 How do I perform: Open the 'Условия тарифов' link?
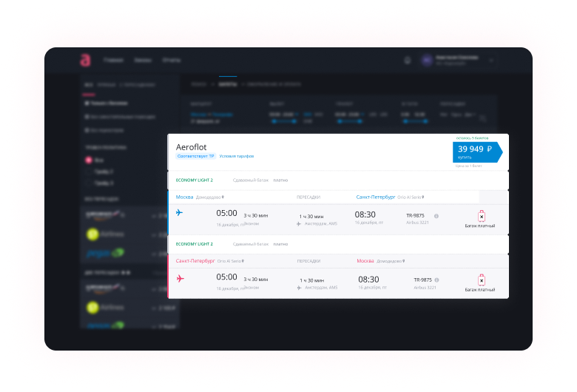pos(237,156)
